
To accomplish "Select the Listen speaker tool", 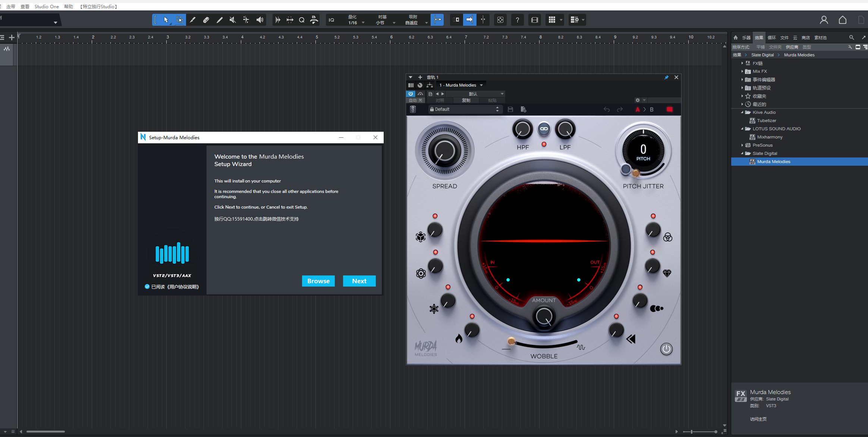I will coord(260,20).
